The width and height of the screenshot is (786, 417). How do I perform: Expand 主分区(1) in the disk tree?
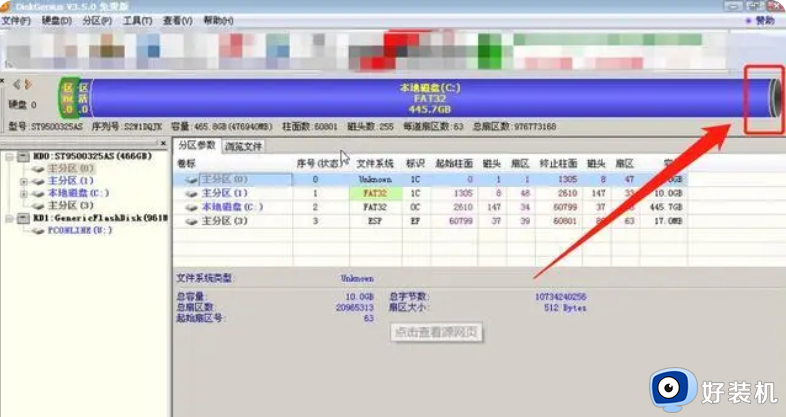pyautogui.click(x=23, y=181)
